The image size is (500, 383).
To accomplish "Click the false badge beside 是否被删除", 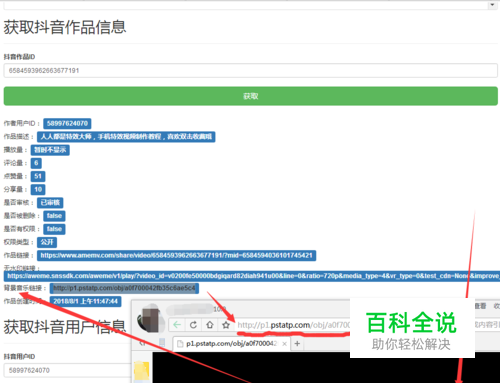I will click(x=54, y=216).
